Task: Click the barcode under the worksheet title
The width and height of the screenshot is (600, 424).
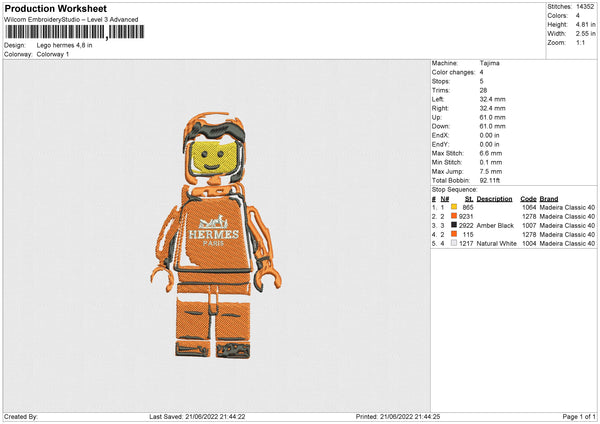Action: tap(75, 33)
